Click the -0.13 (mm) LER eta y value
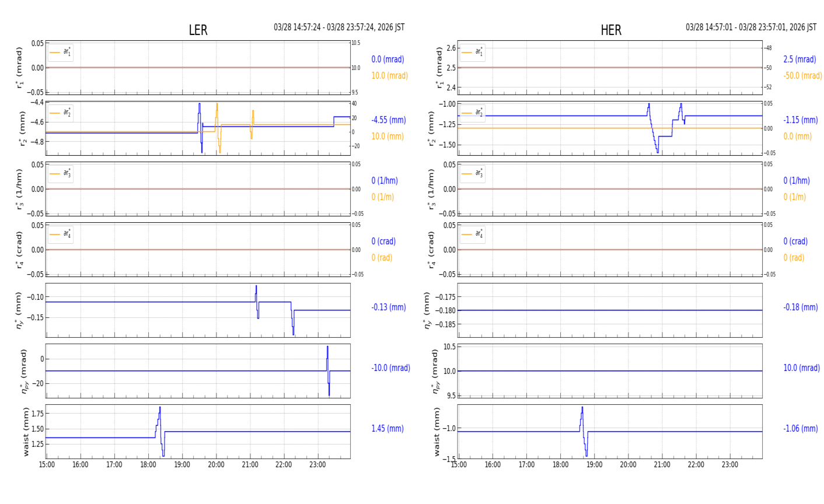Image resolution: width=824 pixels, height=504 pixels. point(389,307)
